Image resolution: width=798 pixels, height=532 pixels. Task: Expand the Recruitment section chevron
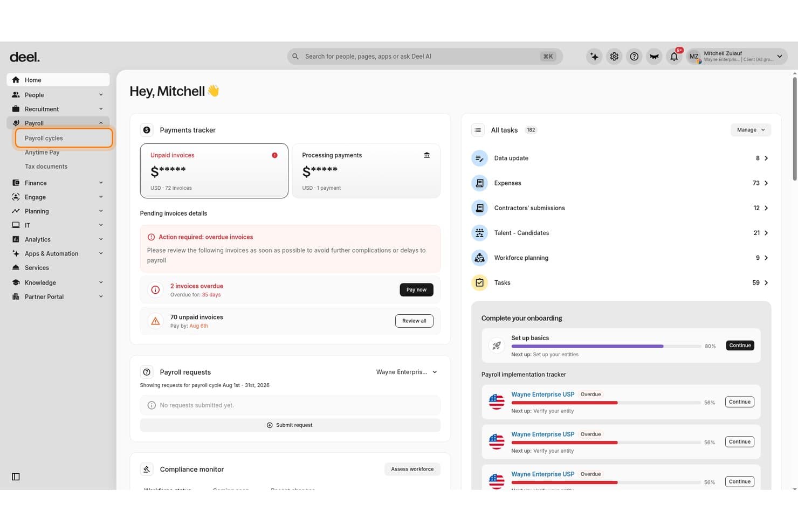101,109
